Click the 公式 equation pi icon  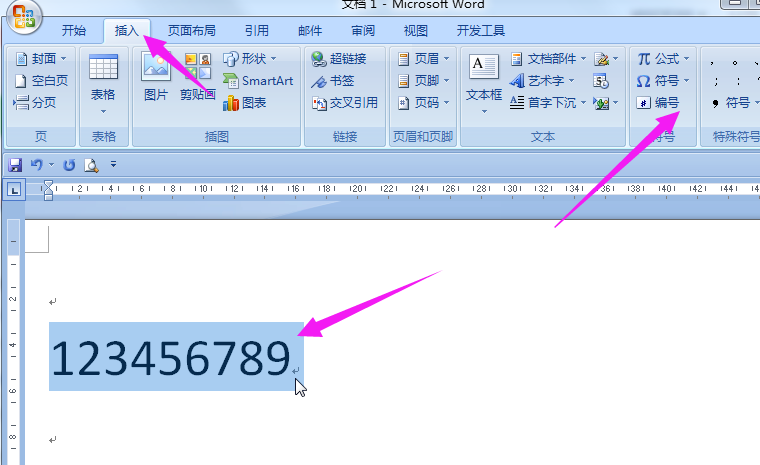click(x=644, y=59)
